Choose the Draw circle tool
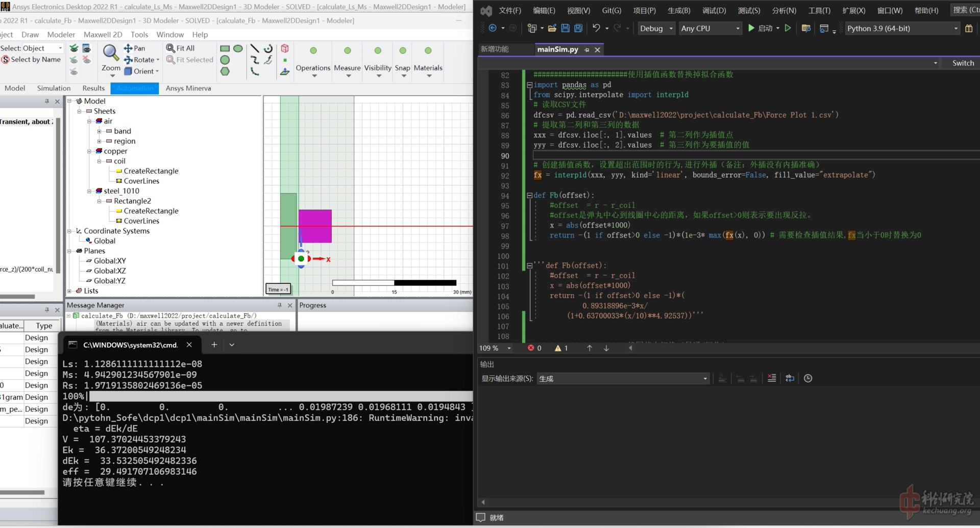The height and width of the screenshot is (528, 980). click(225, 60)
